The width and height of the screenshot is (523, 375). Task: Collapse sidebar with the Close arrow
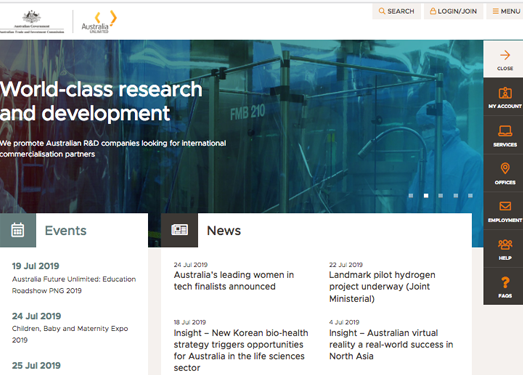click(x=505, y=59)
